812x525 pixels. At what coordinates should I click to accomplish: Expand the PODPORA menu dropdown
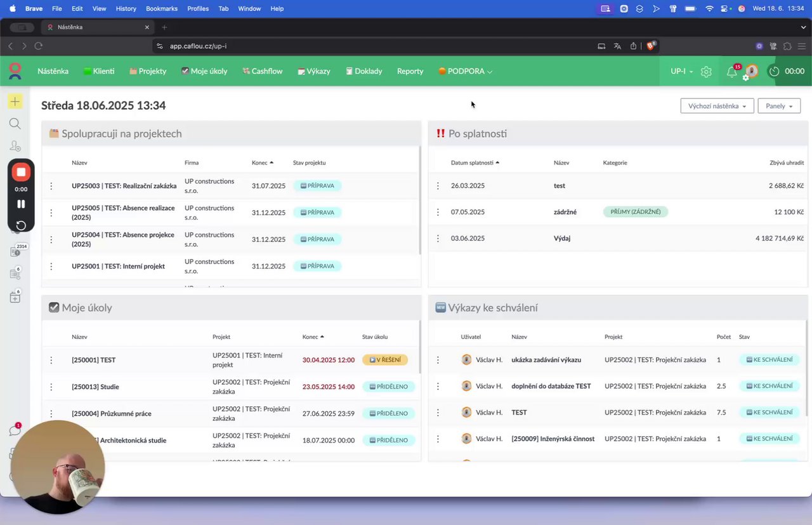pyautogui.click(x=465, y=71)
